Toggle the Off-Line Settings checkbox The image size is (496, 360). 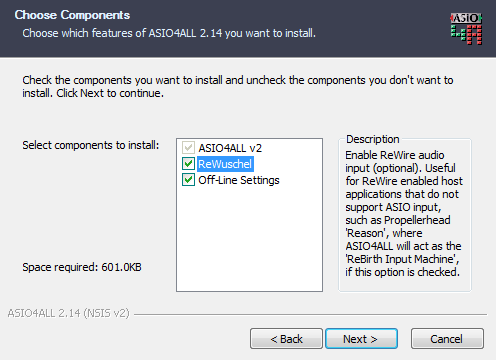(188, 180)
